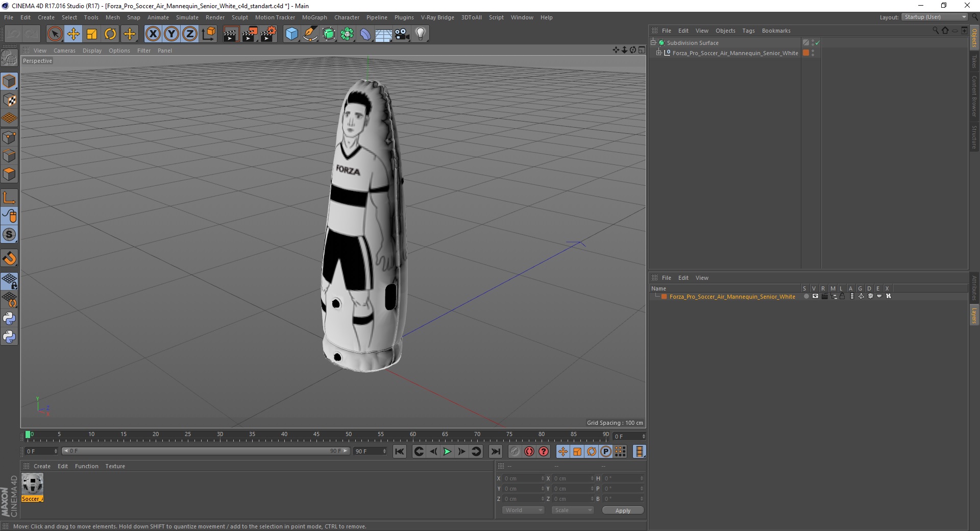Open the first Python script icon
Viewport: 980px width, 531px height.
tap(9, 319)
